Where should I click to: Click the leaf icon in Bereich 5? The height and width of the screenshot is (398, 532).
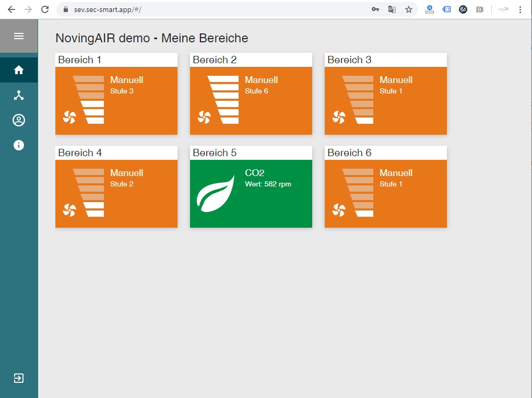tap(216, 194)
